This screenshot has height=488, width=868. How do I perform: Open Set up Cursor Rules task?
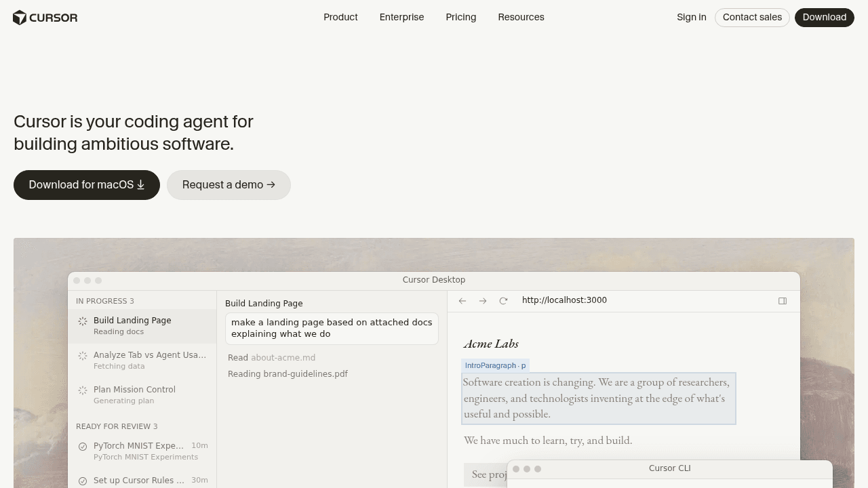[x=142, y=480]
